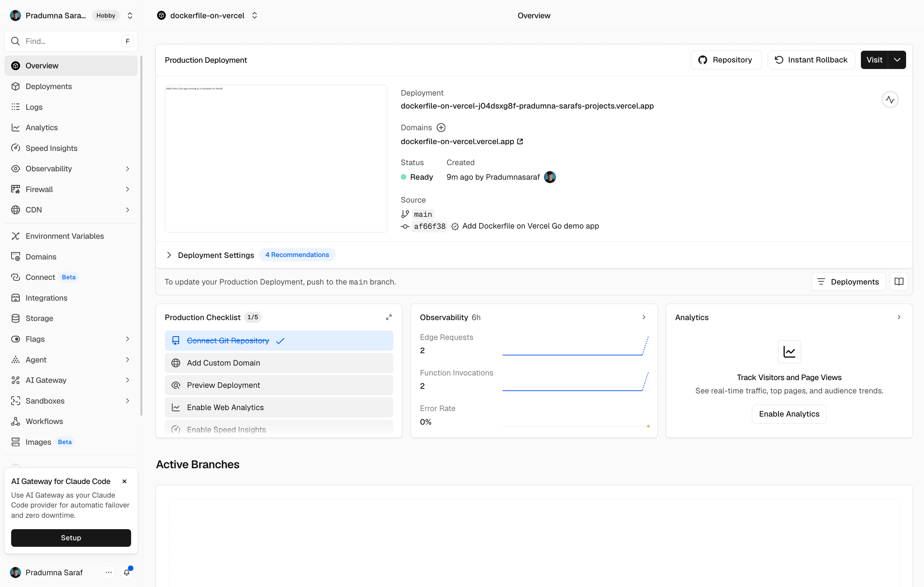
Task: Open the documentation book icon
Action: [899, 282]
